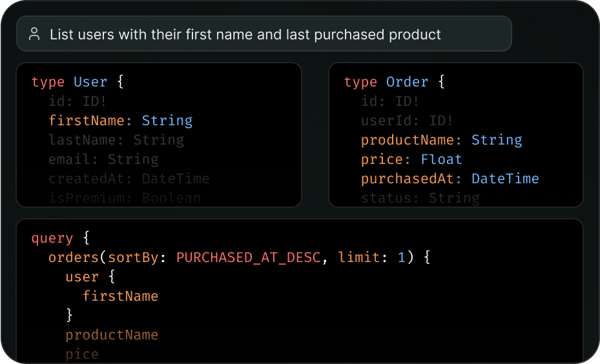Click the "type Order" header line
The height and width of the screenshot is (364, 600).
[394, 82]
